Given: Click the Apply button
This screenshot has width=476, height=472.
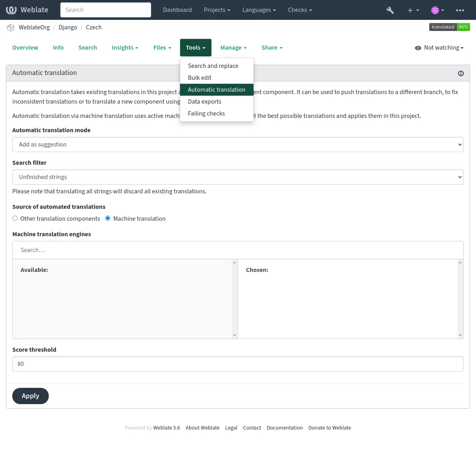Looking at the screenshot, I should pos(31,396).
